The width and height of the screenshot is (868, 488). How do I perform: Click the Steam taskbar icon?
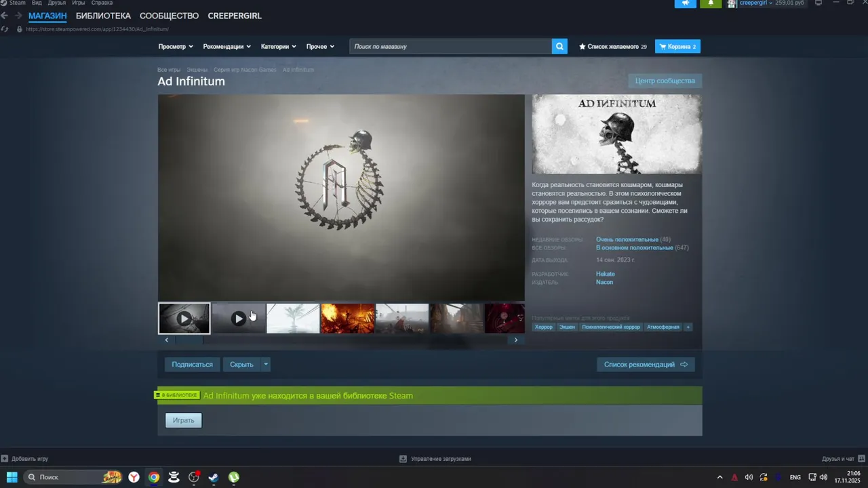point(213,477)
